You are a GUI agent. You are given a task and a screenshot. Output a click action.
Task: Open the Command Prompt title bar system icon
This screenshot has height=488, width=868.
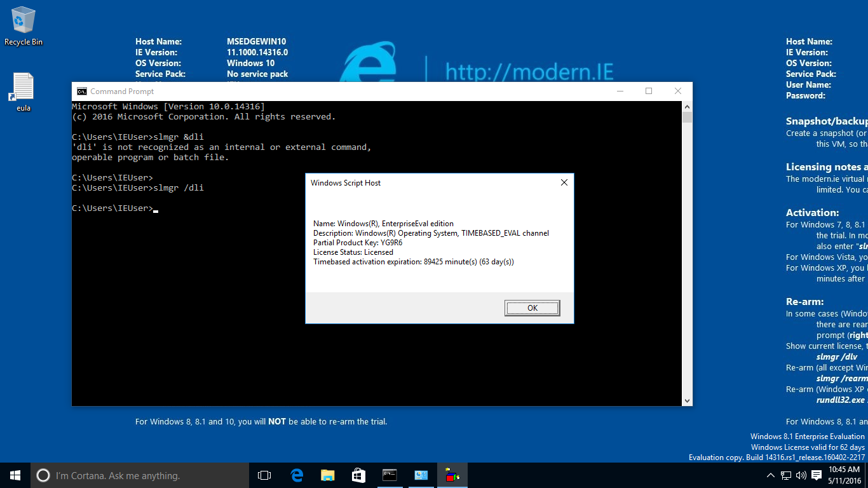coord(82,91)
